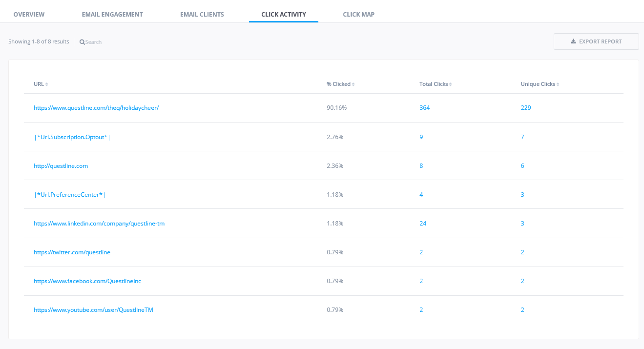Select the Click Map tab
The height and width of the screenshot is (349, 644).
click(358, 14)
